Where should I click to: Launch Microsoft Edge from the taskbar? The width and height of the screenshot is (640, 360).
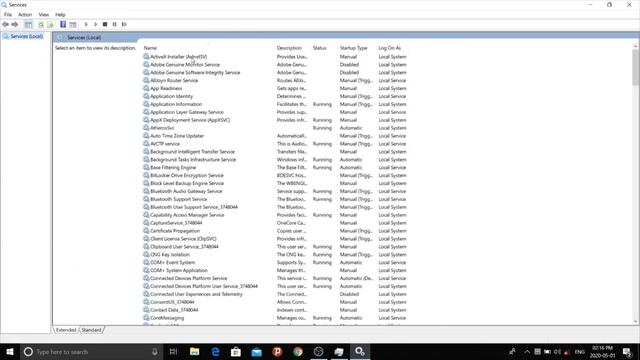pos(215,351)
